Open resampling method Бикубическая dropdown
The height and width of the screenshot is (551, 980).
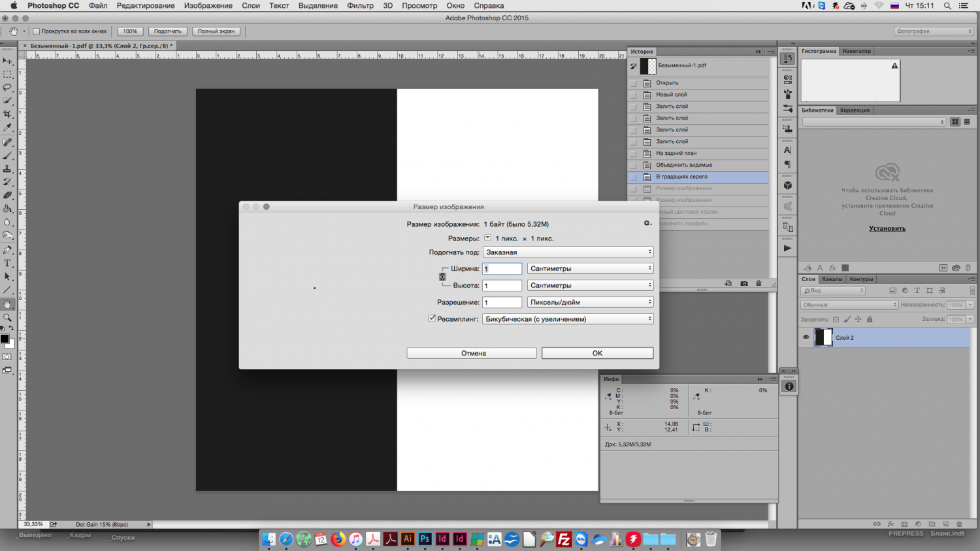point(568,319)
